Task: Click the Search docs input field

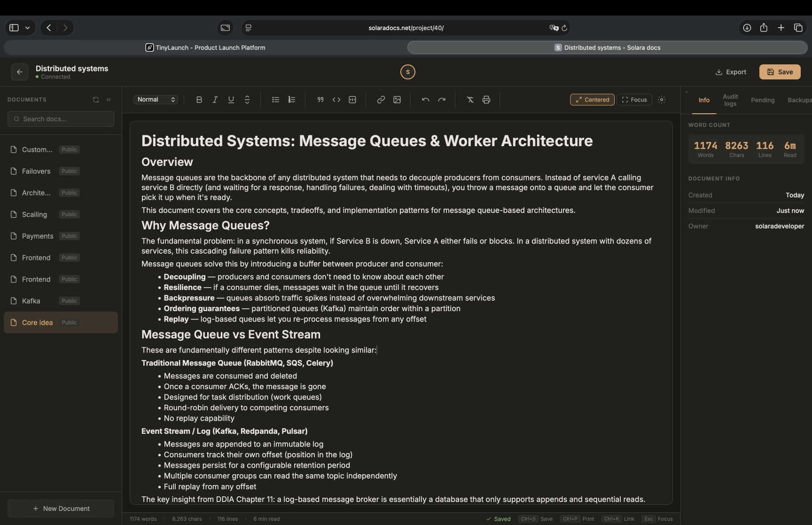Action: click(x=61, y=119)
